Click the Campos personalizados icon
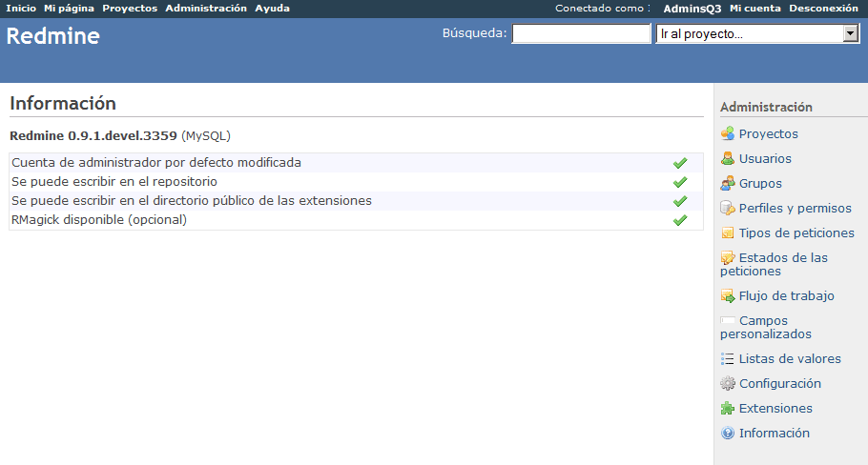 pyautogui.click(x=728, y=321)
